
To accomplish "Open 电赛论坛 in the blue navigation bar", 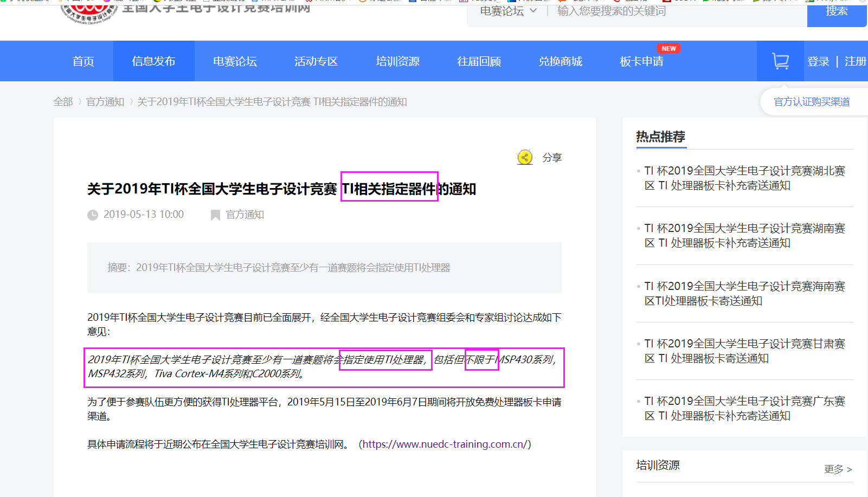I will 235,61.
